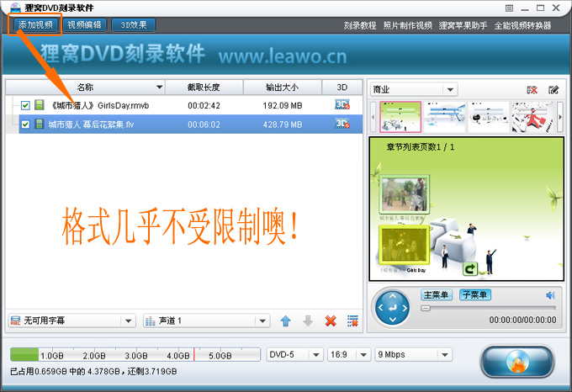Click audio bars icon in 声道 box
572x392 pixels.
pyautogui.click(x=151, y=320)
